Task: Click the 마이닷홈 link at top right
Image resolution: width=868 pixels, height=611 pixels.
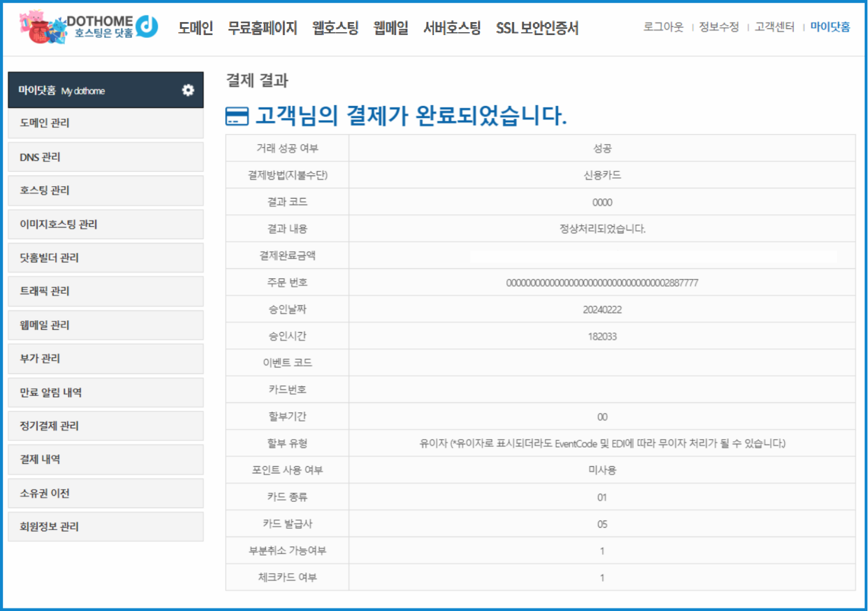Action: pos(830,27)
